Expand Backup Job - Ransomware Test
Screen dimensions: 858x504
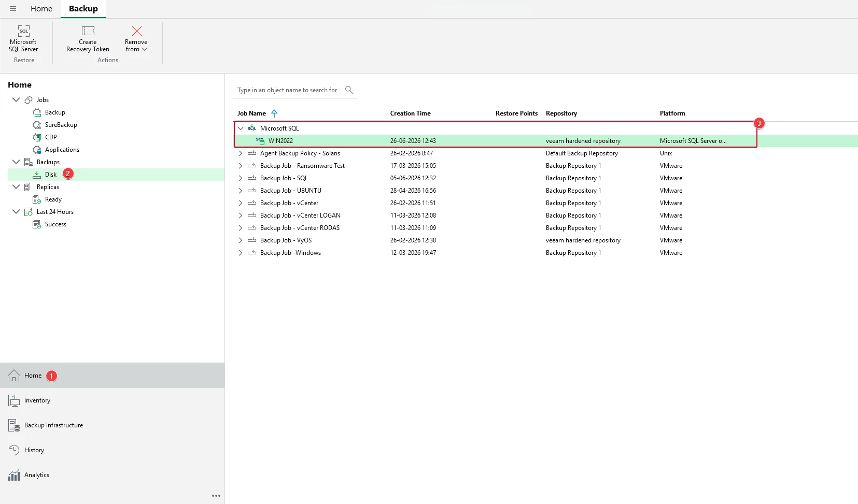pos(241,166)
